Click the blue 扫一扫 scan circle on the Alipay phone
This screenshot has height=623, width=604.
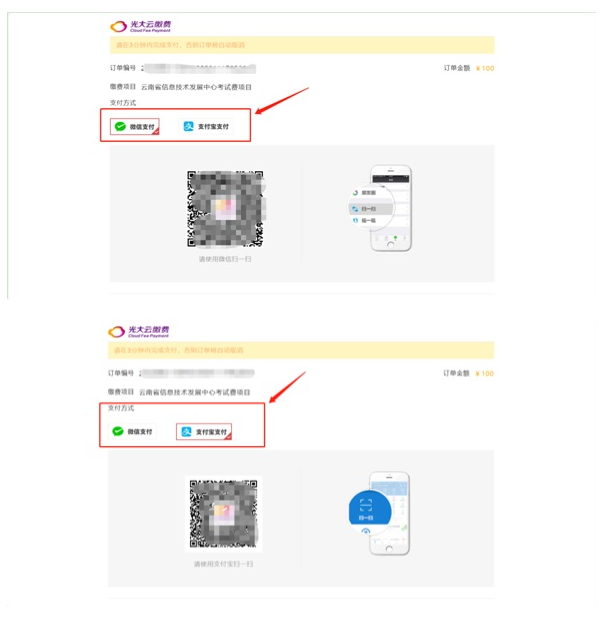368,510
